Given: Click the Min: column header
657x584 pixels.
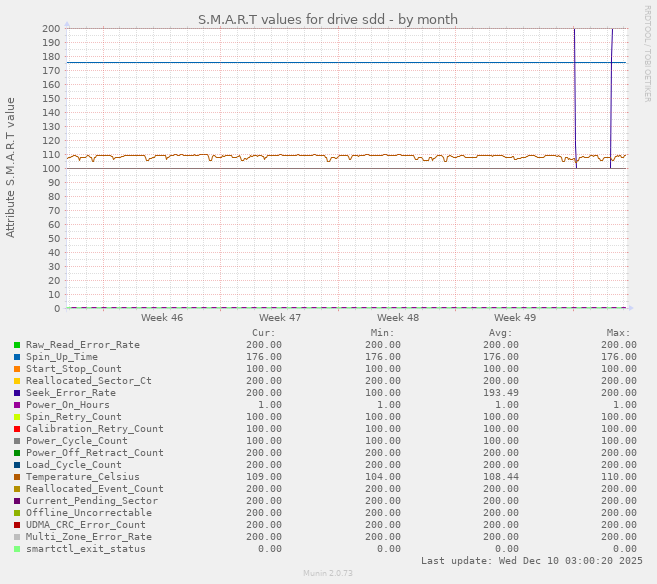Looking at the screenshot, I should [x=383, y=333].
